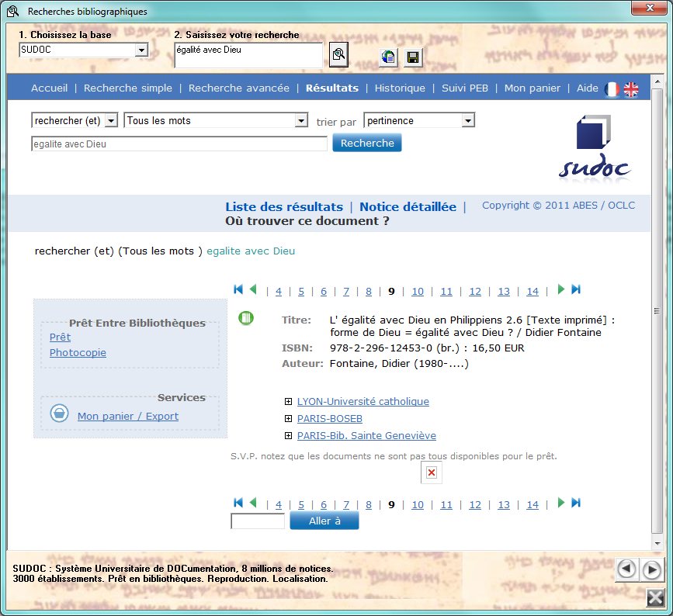This screenshot has height=616, width=673.
Task: Click the round forward arrow button
Action: point(651,569)
